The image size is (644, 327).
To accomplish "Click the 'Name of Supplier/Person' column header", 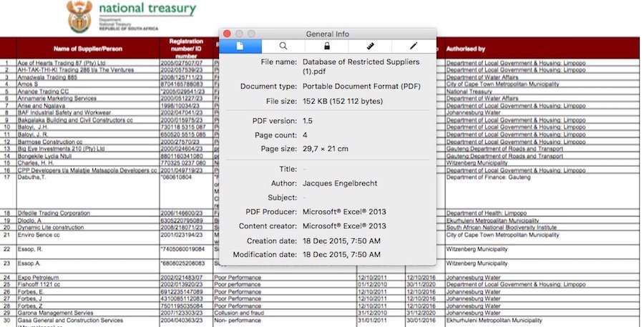I will click(x=88, y=49).
